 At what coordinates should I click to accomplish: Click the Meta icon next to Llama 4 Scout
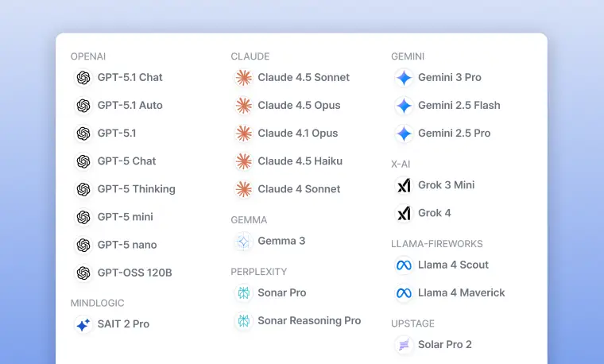click(404, 265)
